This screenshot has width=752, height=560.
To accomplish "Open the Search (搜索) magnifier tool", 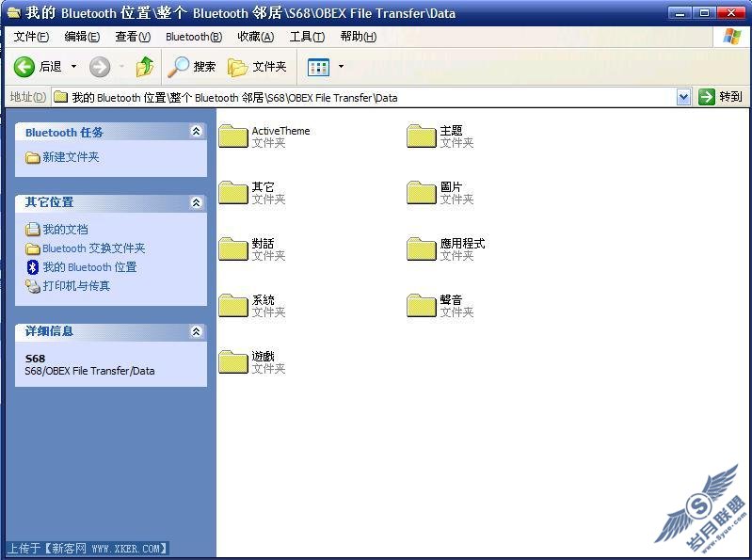I will point(191,67).
